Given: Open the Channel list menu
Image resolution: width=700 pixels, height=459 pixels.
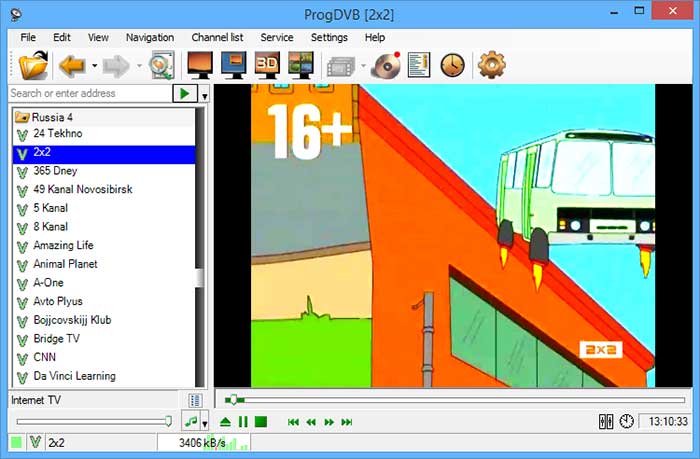Looking at the screenshot, I should tap(217, 38).
